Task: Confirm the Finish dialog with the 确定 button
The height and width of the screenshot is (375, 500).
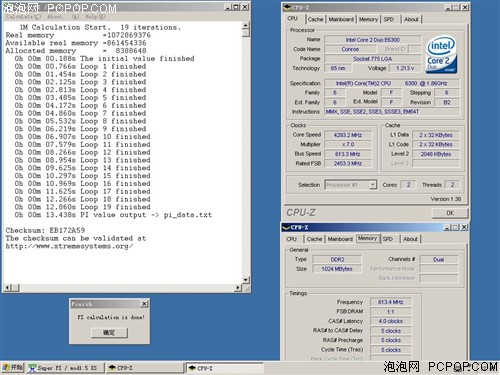Action: [109, 332]
